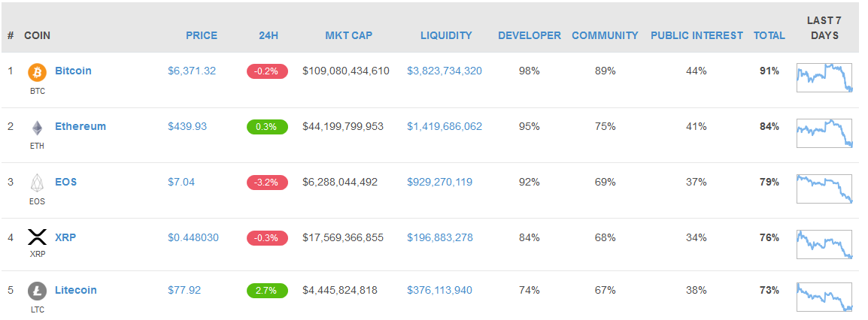Viewport: 868px width, 320px height.
Task: Sort table by the PRICE column header
Action: [x=202, y=35]
